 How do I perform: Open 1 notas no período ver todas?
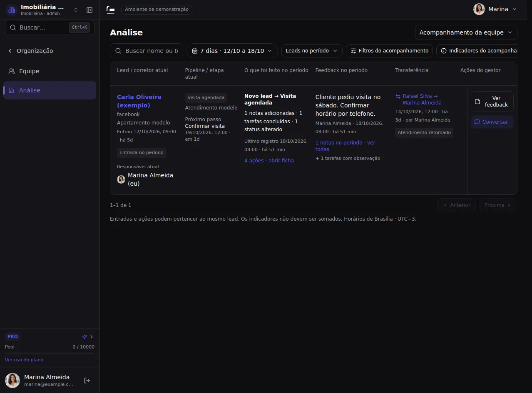coord(345,146)
